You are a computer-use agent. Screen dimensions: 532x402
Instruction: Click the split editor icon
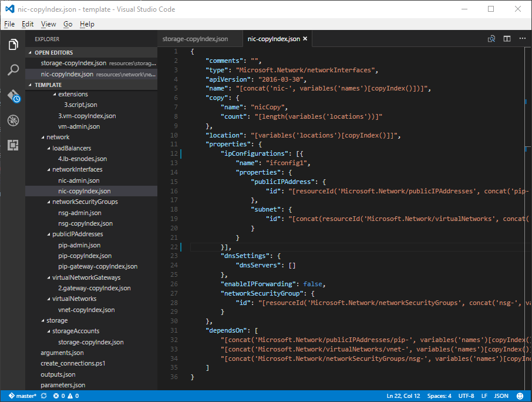click(x=507, y=39)
